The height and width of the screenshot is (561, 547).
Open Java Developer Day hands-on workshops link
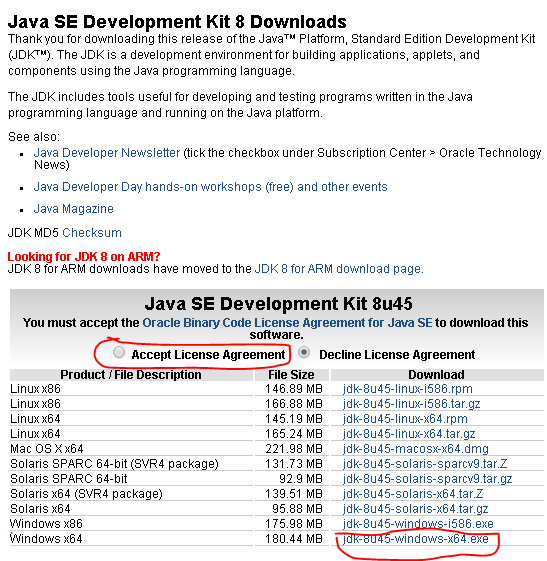[x=210, y=187]
